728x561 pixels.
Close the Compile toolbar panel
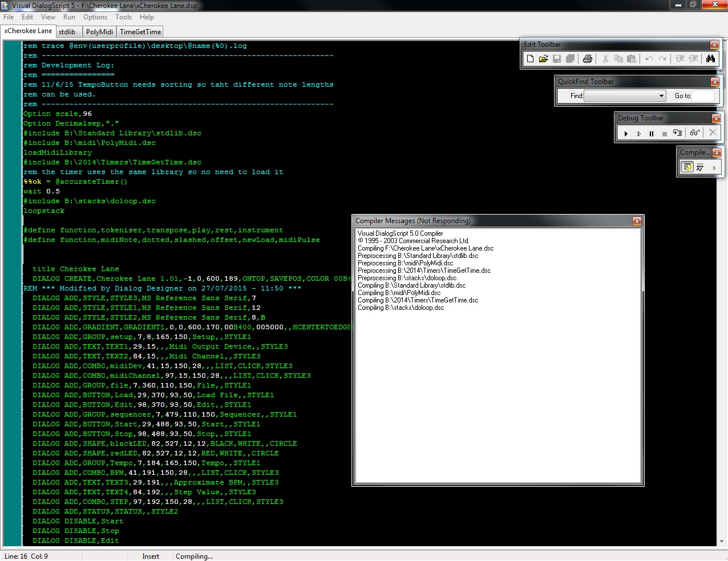click(x=717, y=153)
